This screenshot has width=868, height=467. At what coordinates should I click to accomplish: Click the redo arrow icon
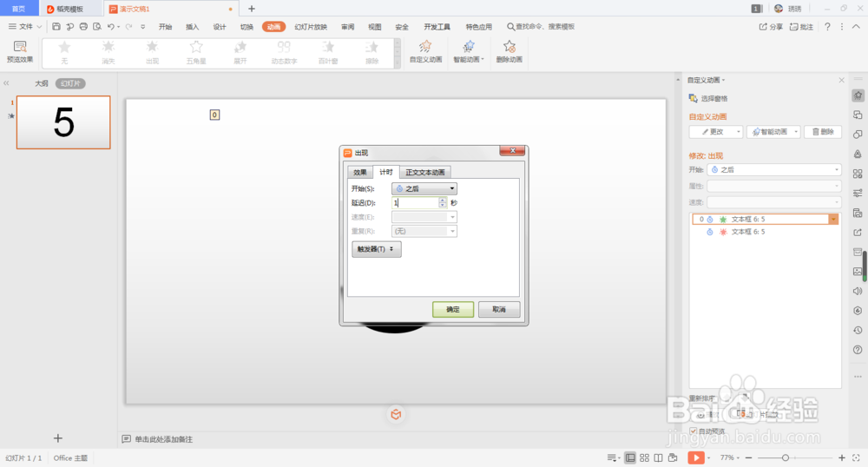tap(129, 27)
